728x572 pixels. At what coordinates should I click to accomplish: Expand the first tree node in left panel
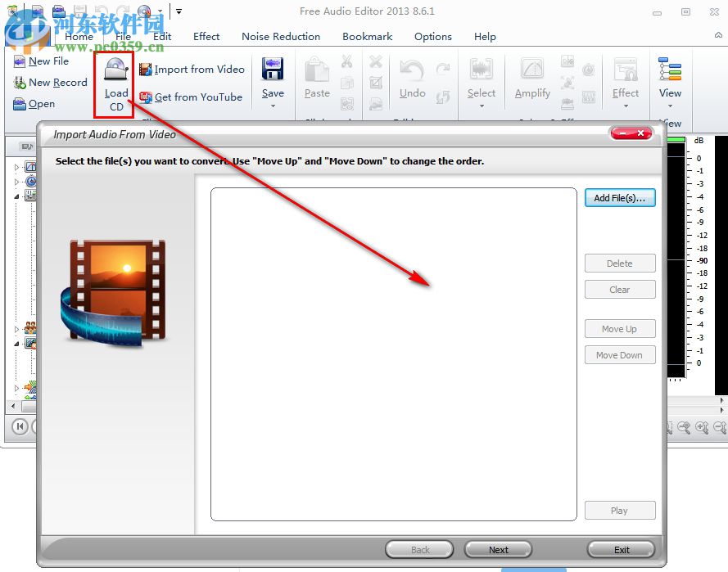tap(16, 167)
